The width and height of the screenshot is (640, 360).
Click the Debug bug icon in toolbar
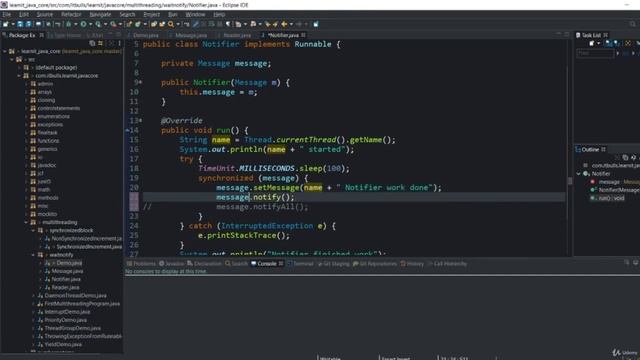click(x=68, y=24)
